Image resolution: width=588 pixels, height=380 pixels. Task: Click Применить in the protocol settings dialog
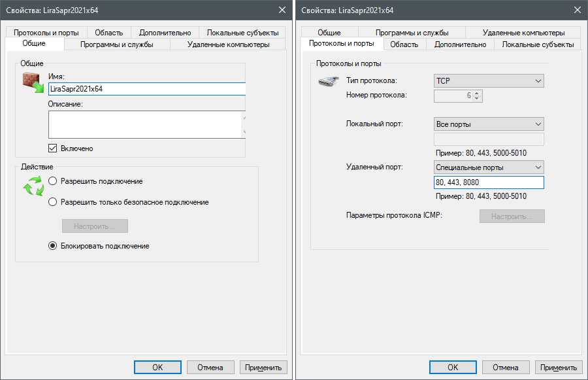pos(559,367)
